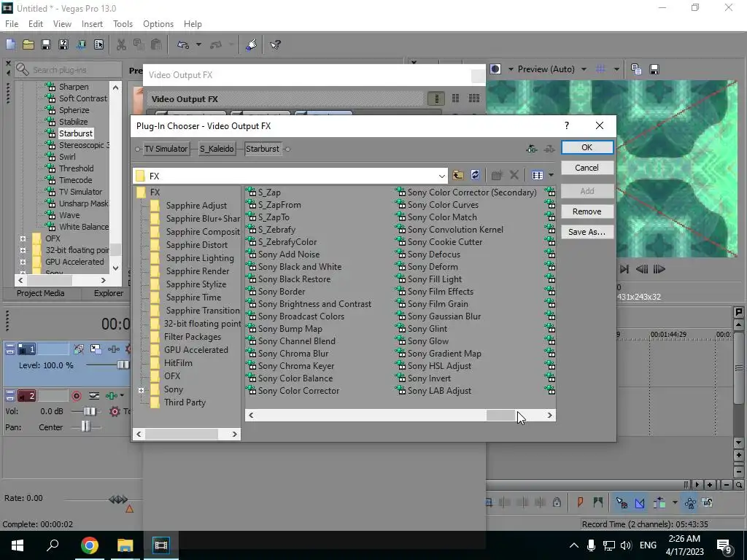Image resolution: width=747 pixels, height=560 pixels.
Task: Open Chrome from the Windows taskbar
Action: tap(90, 545)
